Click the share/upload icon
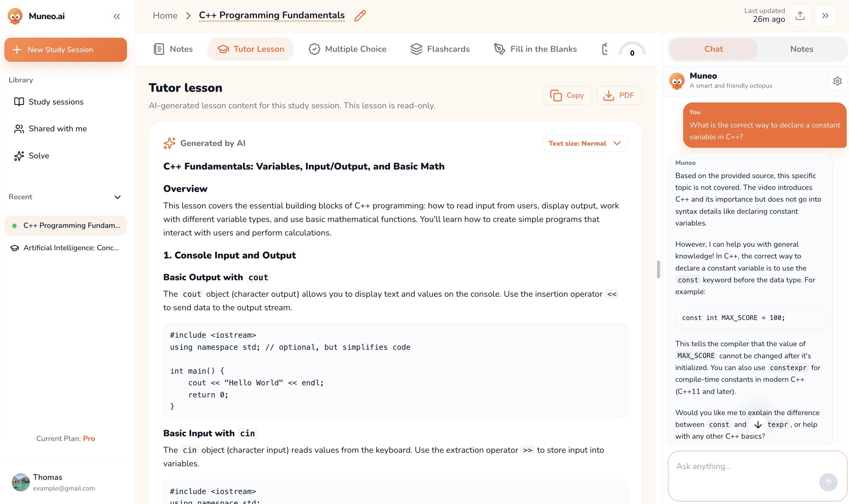Screen dimensions: 849x504 coord(800,16)
